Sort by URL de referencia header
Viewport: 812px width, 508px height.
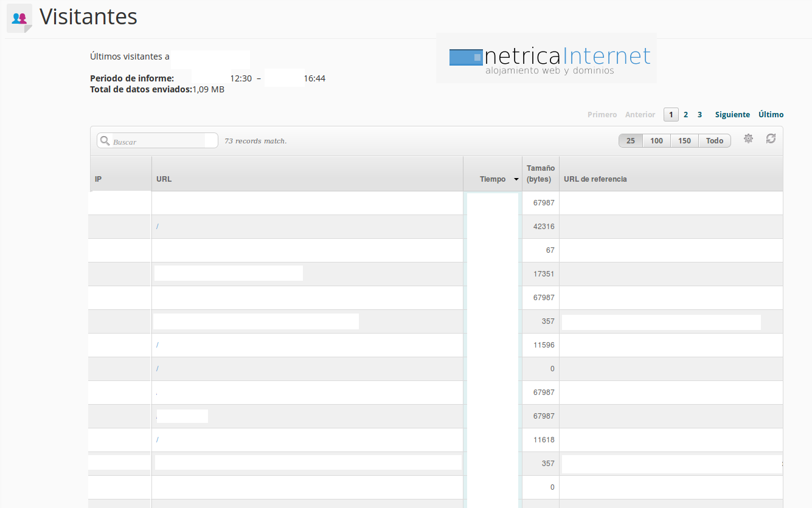[x=595, y=179]
